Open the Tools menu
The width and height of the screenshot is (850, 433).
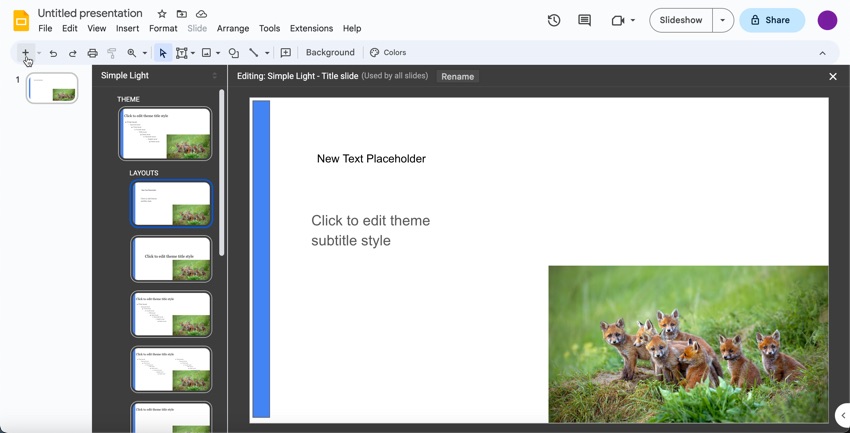pos(269,28)
